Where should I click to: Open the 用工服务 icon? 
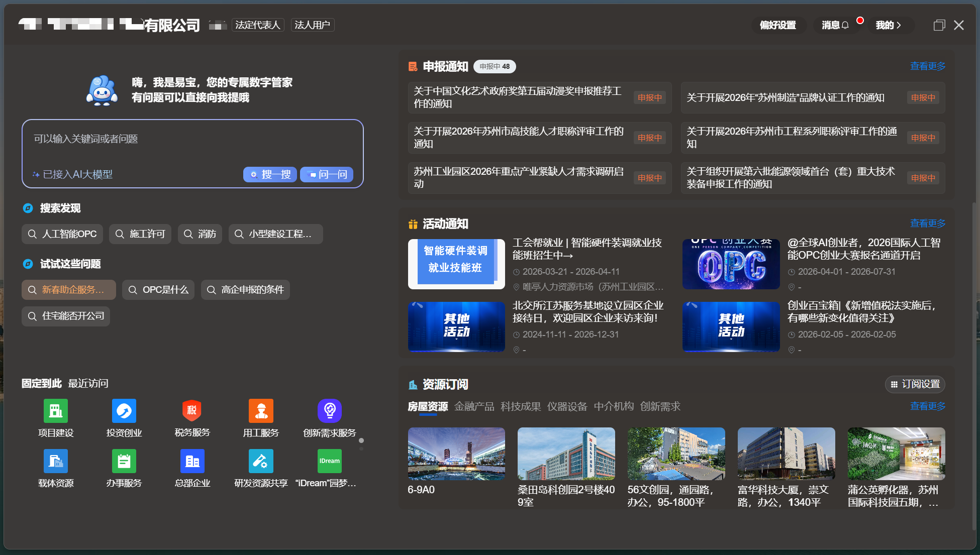(261, 411)
